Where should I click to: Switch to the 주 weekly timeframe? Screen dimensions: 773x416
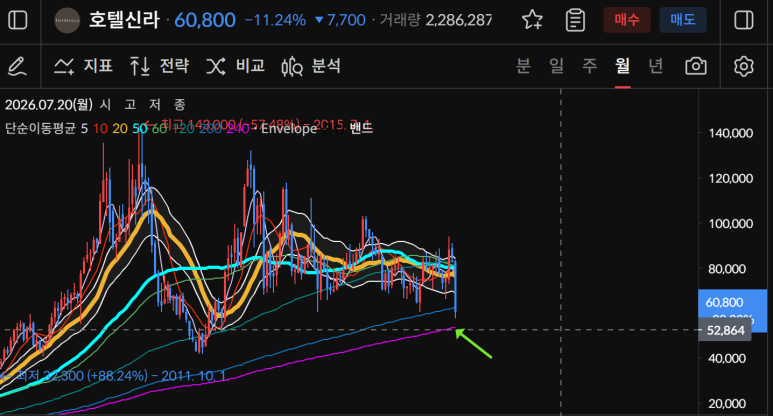click(x=590, y=65)
